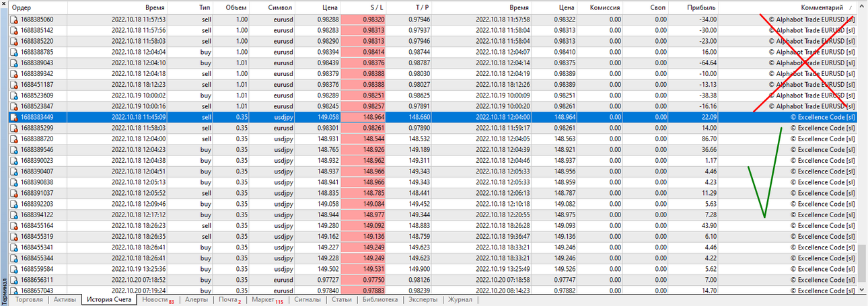Click the order icon for 1688523847
The image size is (868, 306).
coord(15,106)
